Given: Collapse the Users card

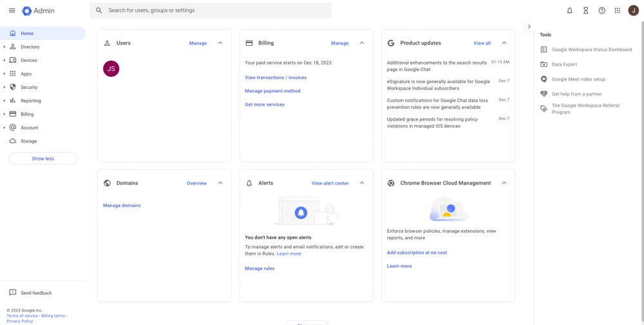Looking at the screenshot, I should click(220, 43).
